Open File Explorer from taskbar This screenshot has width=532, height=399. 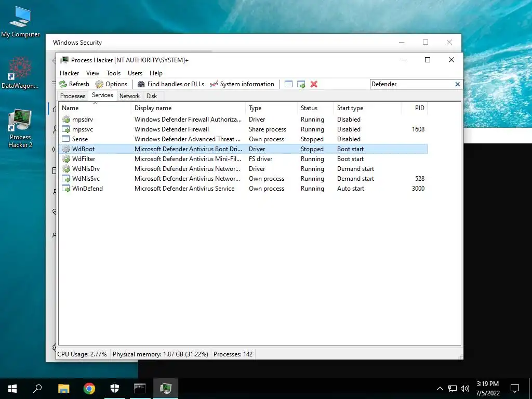[63, 389]
